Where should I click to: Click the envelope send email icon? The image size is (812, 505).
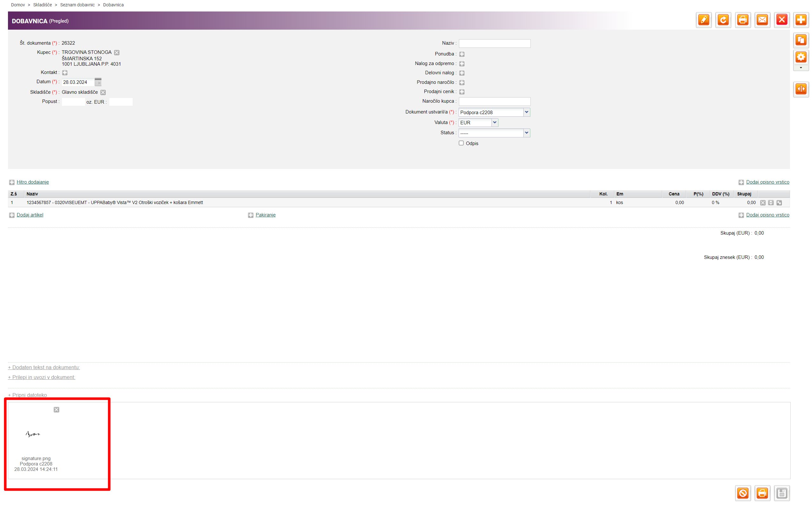tap(762, 20)
